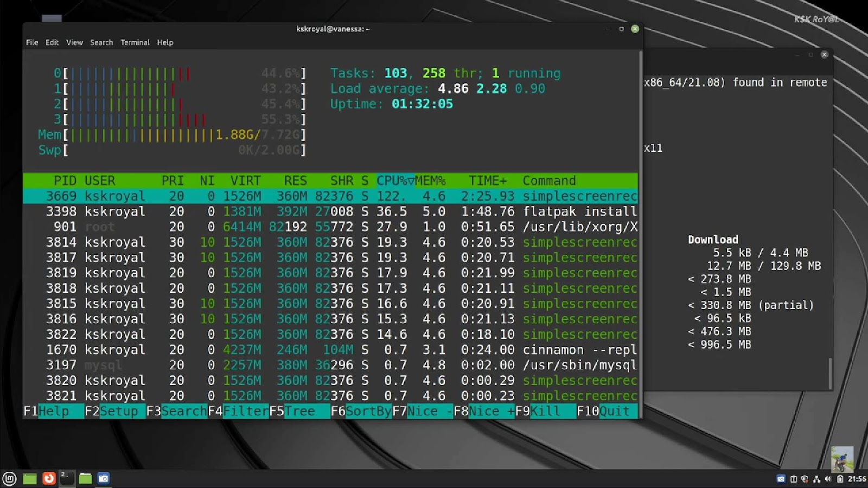Open the File menu in terminal
The width and height of the screenshot is (868, 488).
pyautogui.click(x=32, y=42)
